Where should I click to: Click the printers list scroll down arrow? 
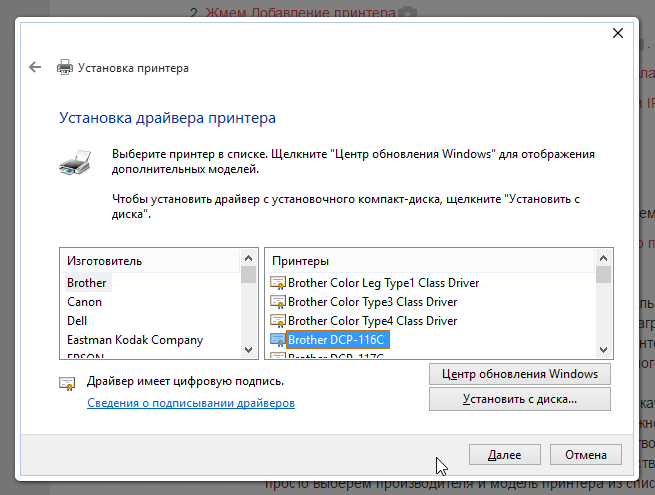point(603,350)
